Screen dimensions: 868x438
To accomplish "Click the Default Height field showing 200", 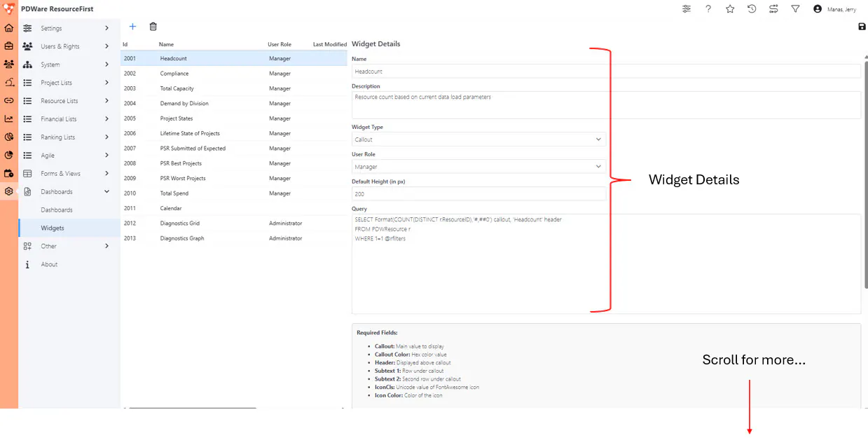I will coord(478,194).
